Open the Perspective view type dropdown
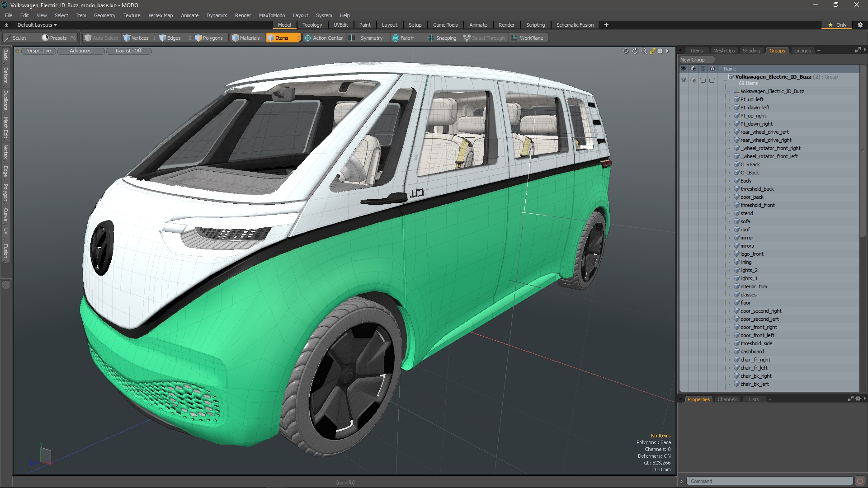 [x=38, y=51]
